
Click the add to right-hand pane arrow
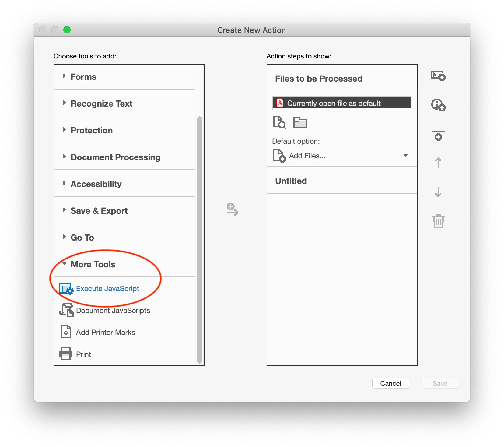232,209
